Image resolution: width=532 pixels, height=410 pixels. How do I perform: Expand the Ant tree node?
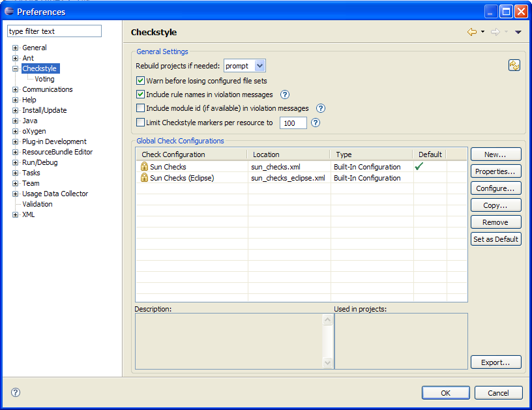(x=15, y=58)
